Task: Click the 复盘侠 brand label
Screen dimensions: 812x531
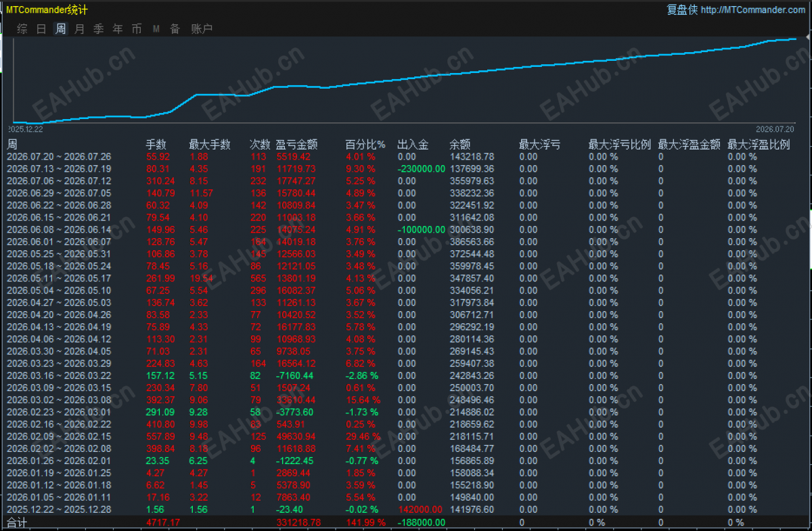Action: pos(682,9)
